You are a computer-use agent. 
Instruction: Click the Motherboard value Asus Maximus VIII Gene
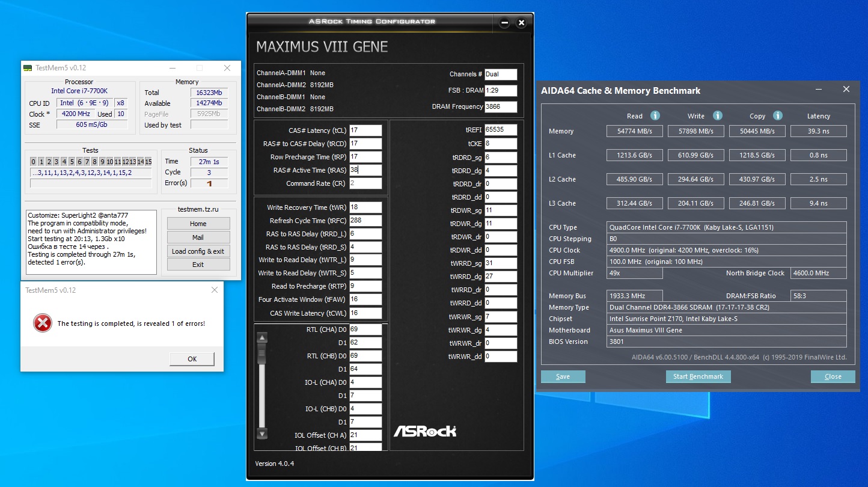[726, 330]
